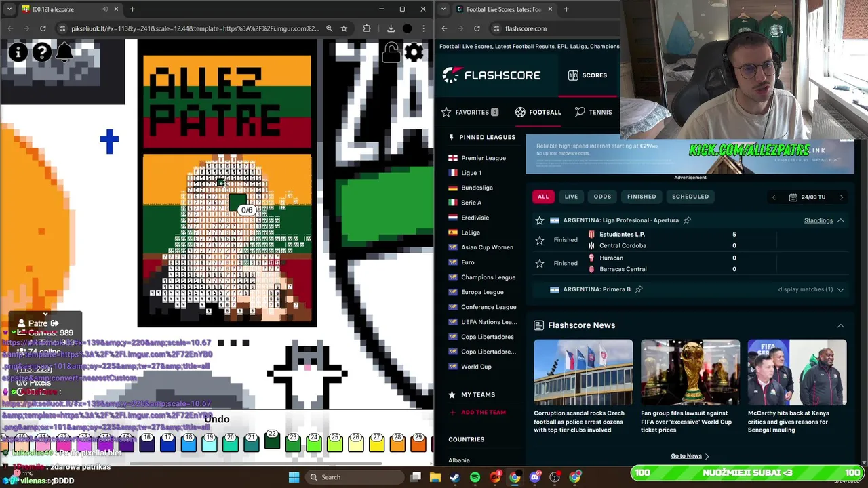Screen dimensions: 868x488
Task: Show LIVE matches only
Action: [x=571, y=197]
